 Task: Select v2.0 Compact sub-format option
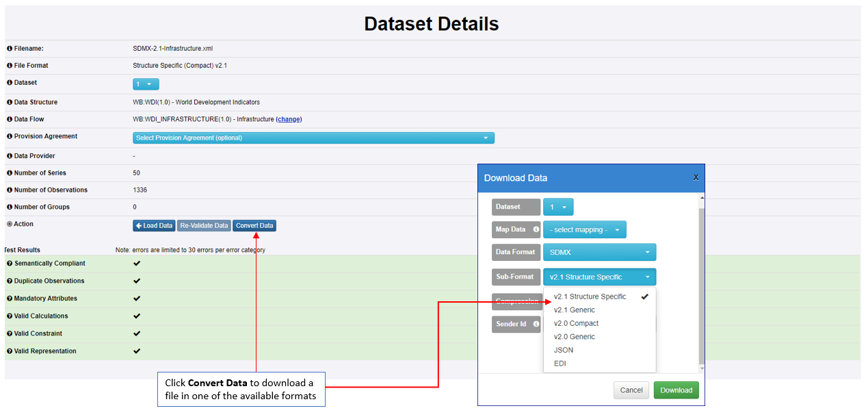[576, 323]
